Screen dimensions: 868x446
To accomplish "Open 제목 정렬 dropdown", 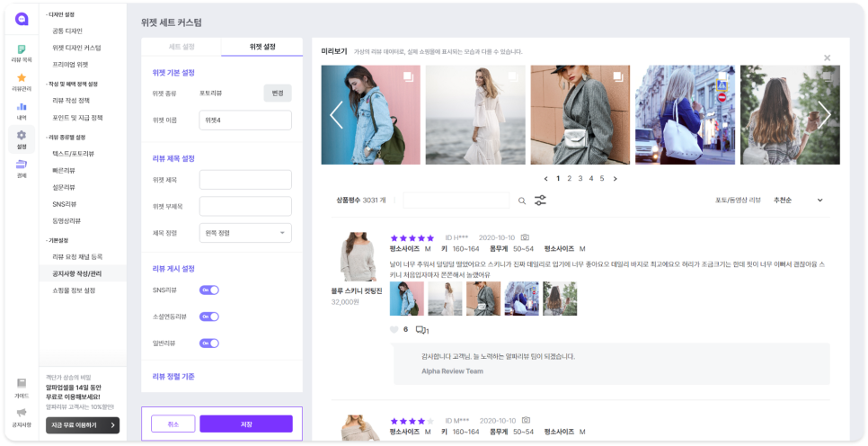I will point(245,233).
